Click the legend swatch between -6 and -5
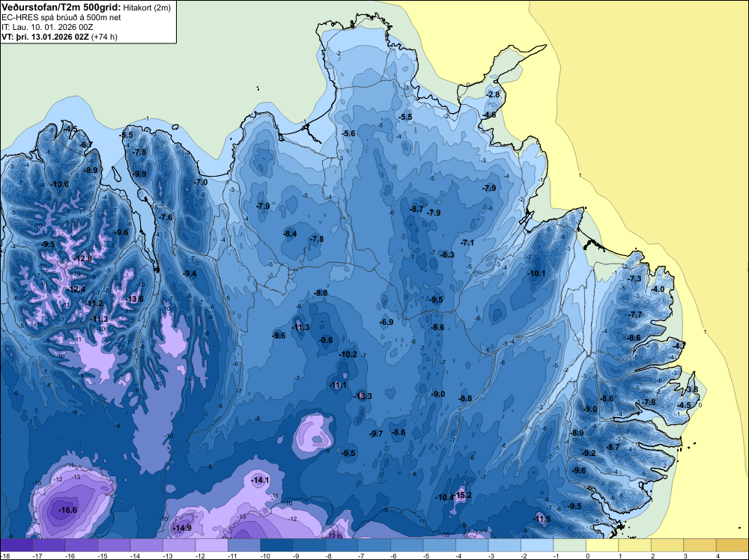Viewport: 749px width, 560px height. click(407, 545)
